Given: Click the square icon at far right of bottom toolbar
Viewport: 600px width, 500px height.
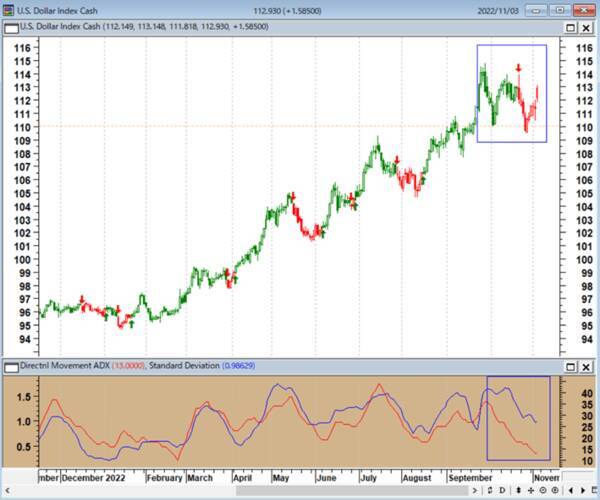Looking at the screenshot, I should click(595, 490).
